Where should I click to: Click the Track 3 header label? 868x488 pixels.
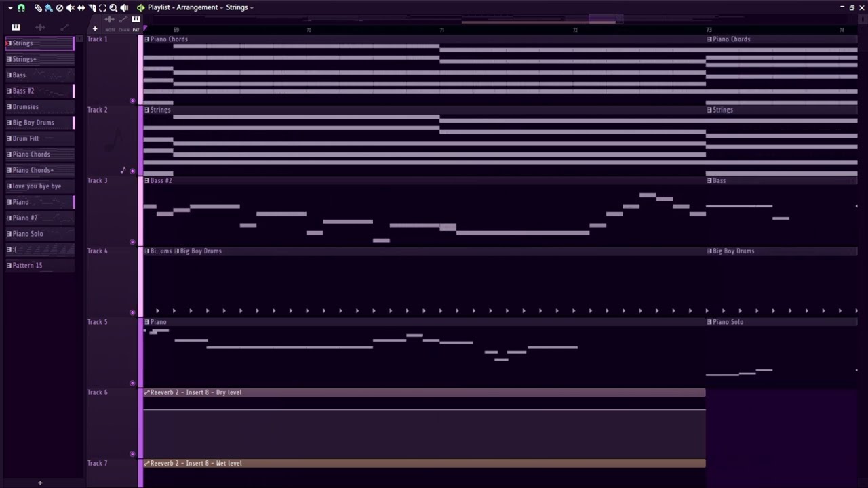point(98,180)
